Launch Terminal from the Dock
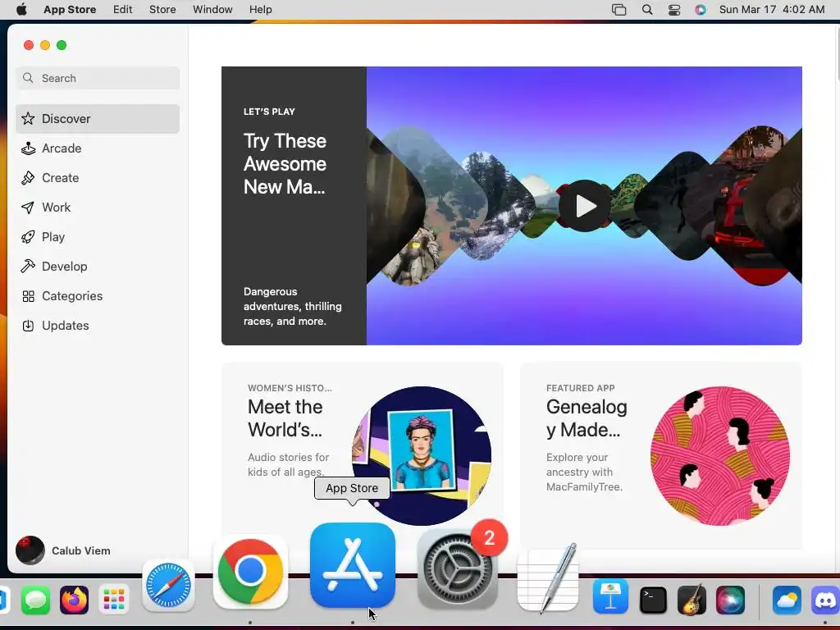The width and height of the screenshot is (840, 630). pyautogui.click(x=653, y=600)
